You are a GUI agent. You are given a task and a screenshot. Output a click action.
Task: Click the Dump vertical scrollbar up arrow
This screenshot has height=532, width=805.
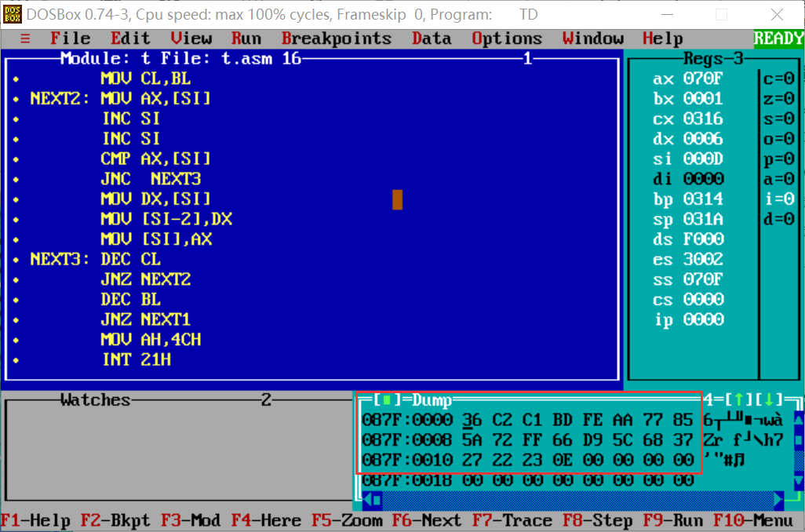(799, 420)
